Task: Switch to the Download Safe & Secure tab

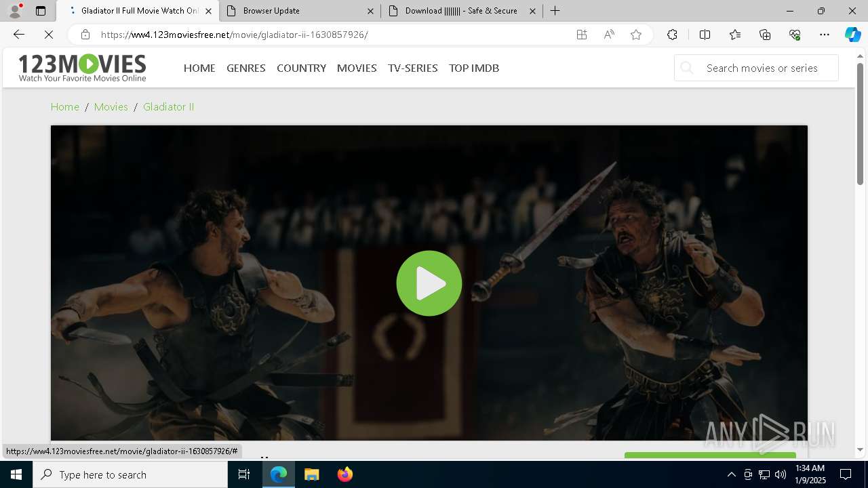Action: point(462,11)
